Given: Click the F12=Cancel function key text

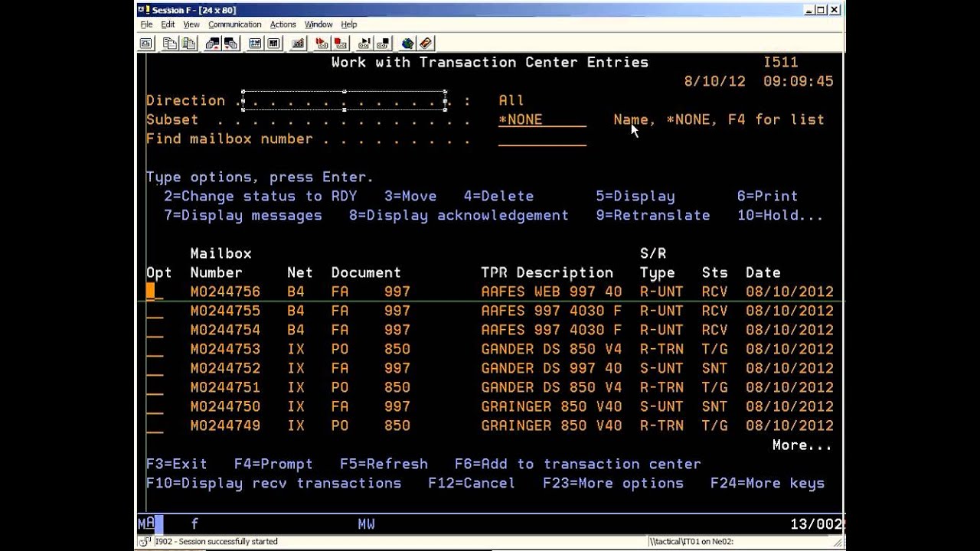Looking at the screenshot, I should tap(472, 483).
